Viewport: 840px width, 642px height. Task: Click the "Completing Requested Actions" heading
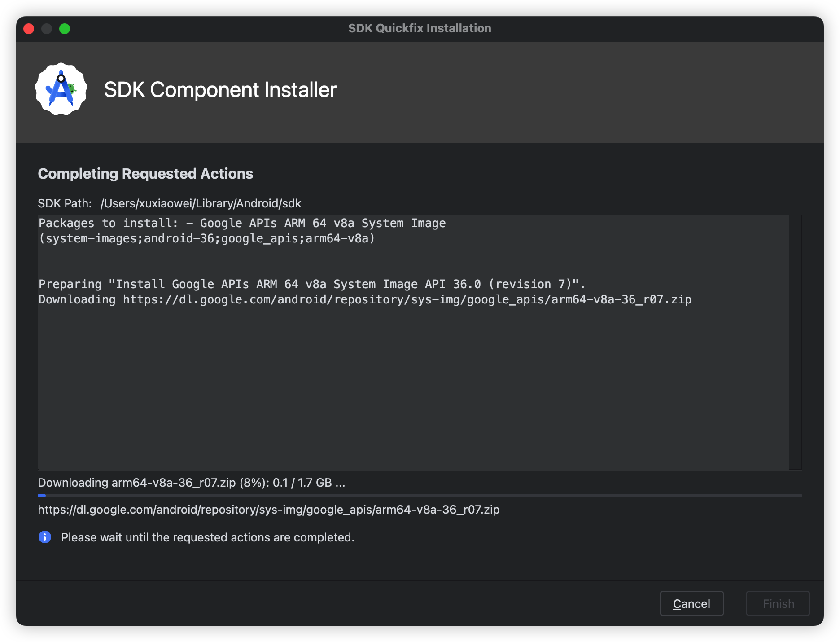pos(145,174)
